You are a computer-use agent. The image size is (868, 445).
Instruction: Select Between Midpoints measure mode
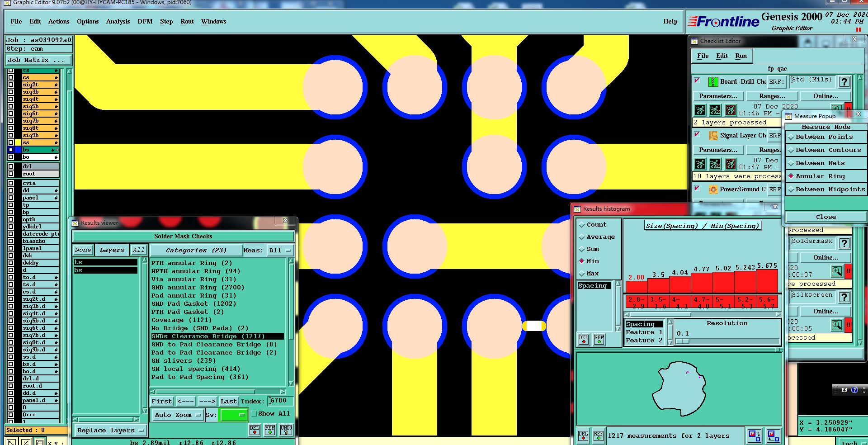click(x=826, y=189)
